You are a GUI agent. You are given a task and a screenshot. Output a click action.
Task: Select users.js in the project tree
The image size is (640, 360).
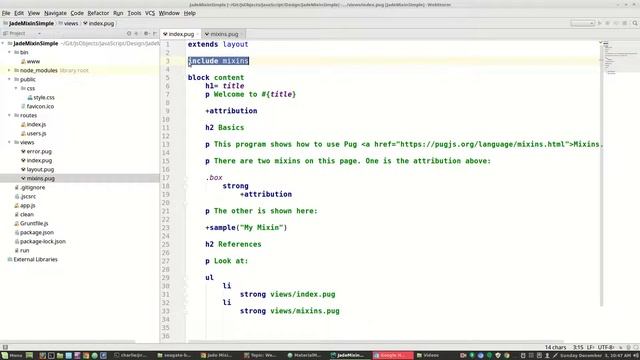coord(33,133)
